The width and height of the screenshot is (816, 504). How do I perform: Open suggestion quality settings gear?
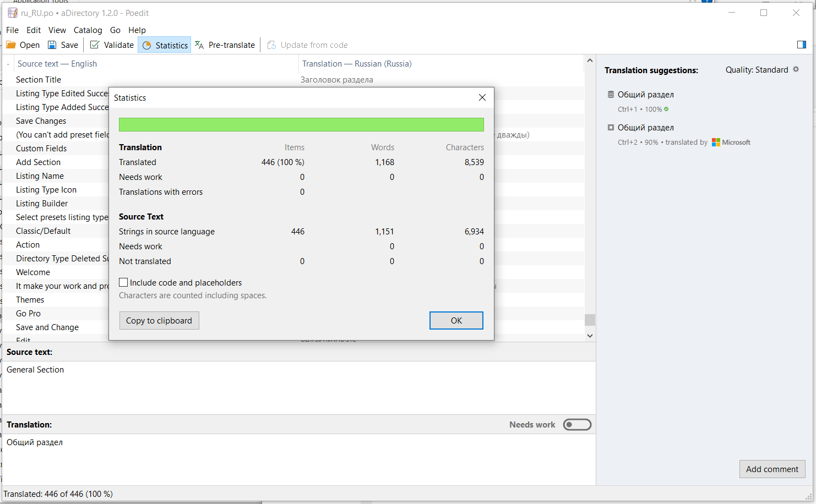click(796, 69)
